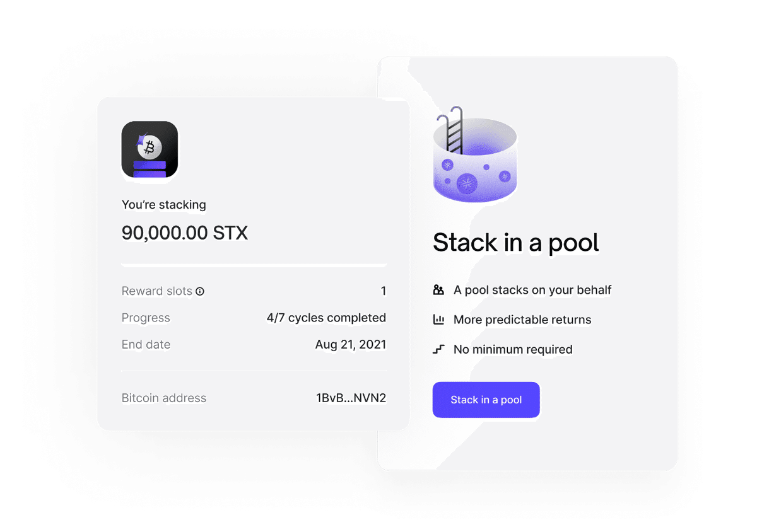Image resolution: width=757 pixels, height=532 pixels.
Task: Click the End date Aug 21, 2021 value
Action: (x=351, y=345)
